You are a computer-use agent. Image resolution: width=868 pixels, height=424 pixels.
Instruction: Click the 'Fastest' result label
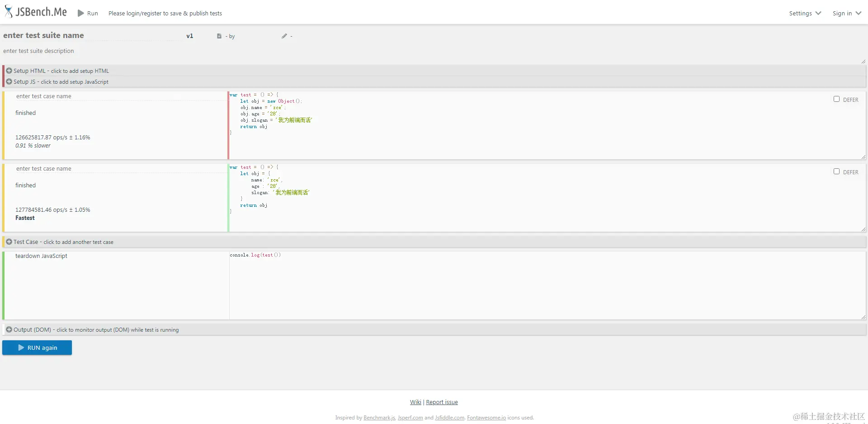click(x=25, y=218)
